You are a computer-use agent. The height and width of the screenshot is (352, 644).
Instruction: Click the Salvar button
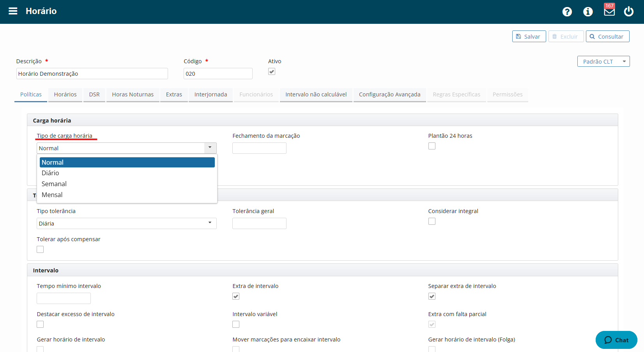[x=529, y=36]
